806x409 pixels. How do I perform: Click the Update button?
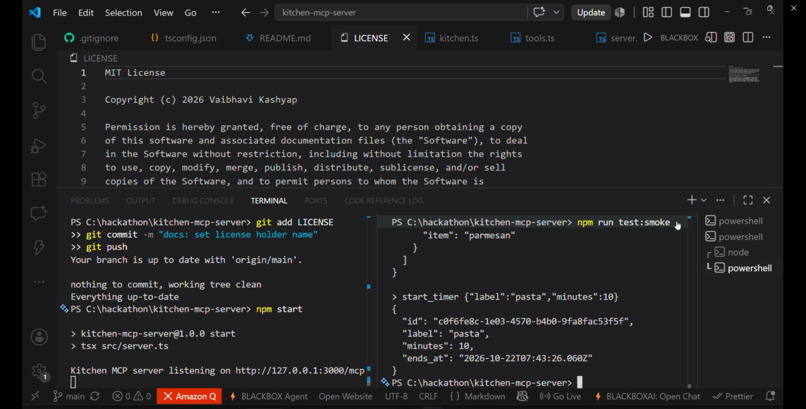click(591, 12)
